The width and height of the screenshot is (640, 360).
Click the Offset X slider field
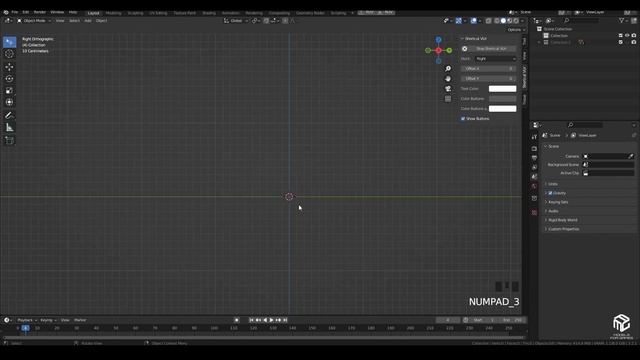pos(489,69)
